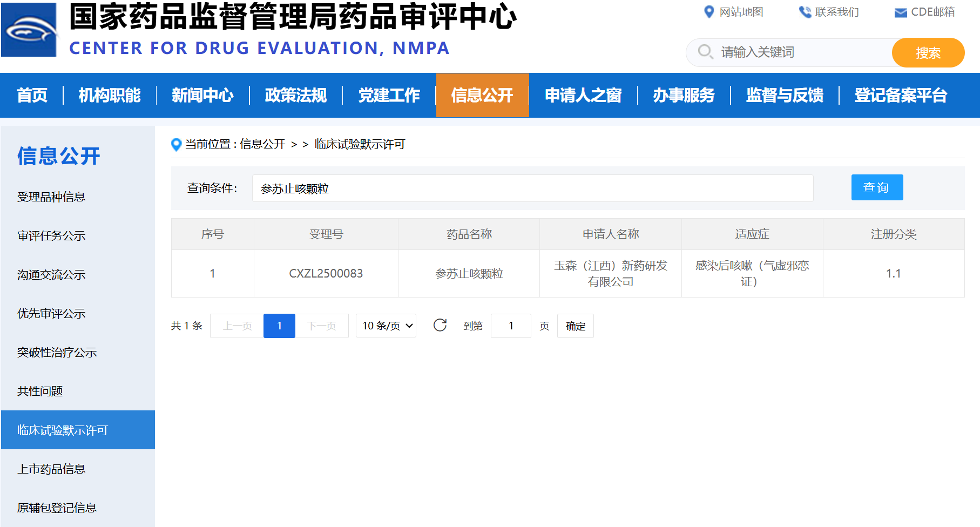Screen dimensions: 980x527
Task: Click the site map pin icon
Action: (x=709, y=12)
